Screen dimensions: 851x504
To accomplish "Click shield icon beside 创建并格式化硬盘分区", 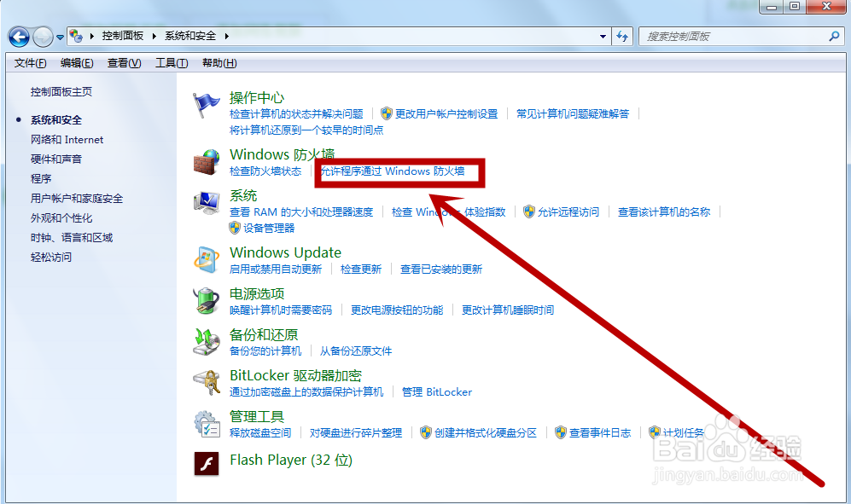I will pos(426,432).
